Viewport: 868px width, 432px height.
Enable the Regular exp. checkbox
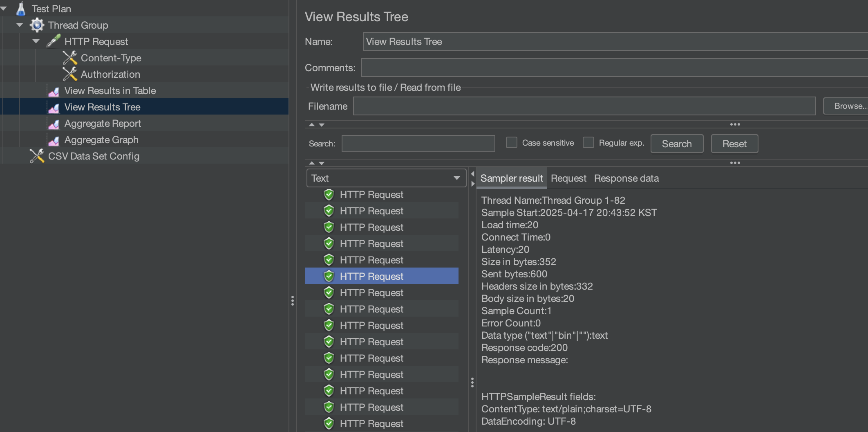pyautogui.click(x=588, y=142)
